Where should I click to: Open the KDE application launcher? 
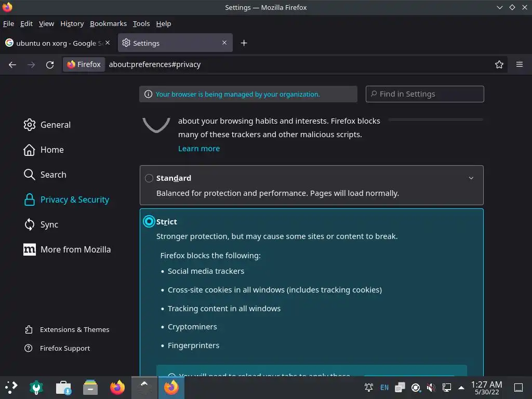pyautogui.click(x=11, y=388)
